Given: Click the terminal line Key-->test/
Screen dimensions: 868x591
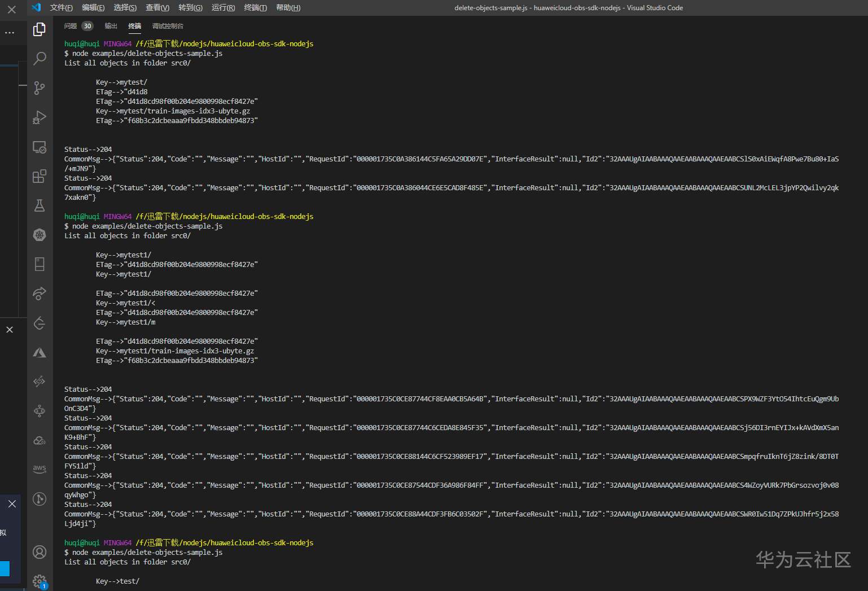Looking at the screenshot, I should pyautogui.click(x=117, y=581).
